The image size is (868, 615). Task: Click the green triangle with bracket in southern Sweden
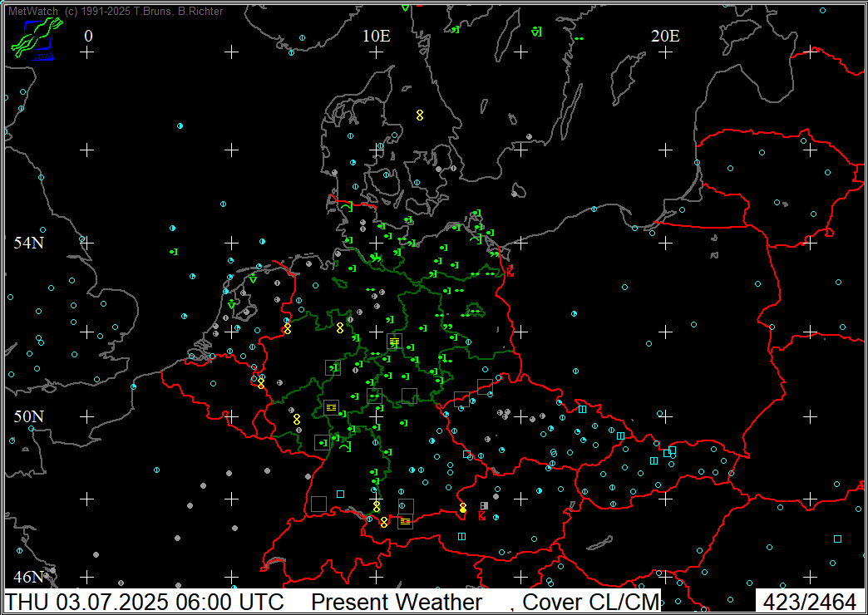point(536,32)
